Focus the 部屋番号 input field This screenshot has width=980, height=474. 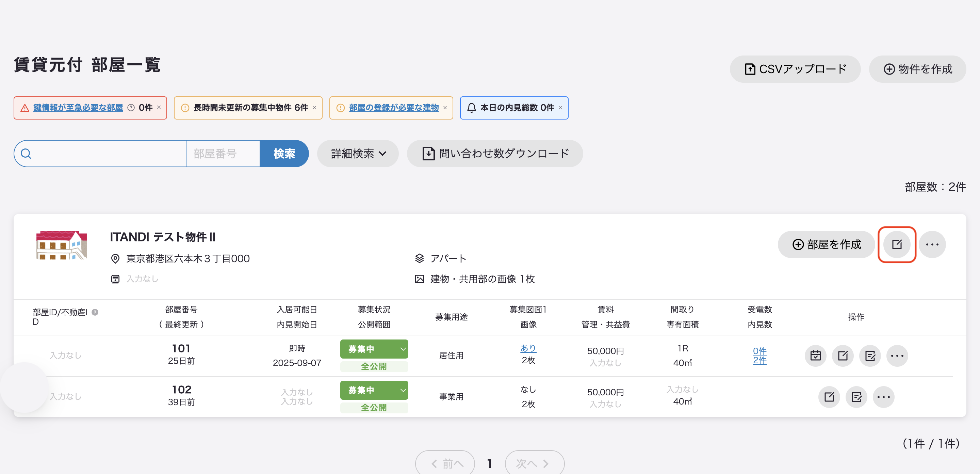click(223, 154)
